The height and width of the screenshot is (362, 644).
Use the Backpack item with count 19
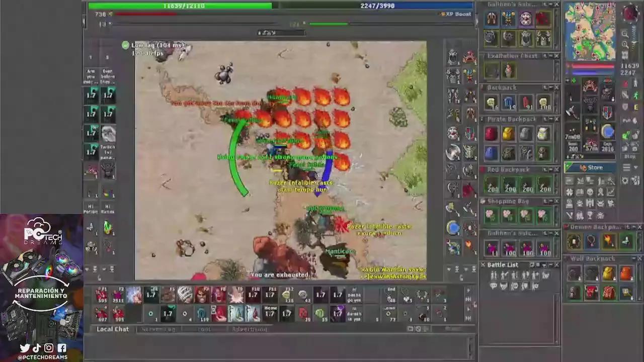point(509,103)
